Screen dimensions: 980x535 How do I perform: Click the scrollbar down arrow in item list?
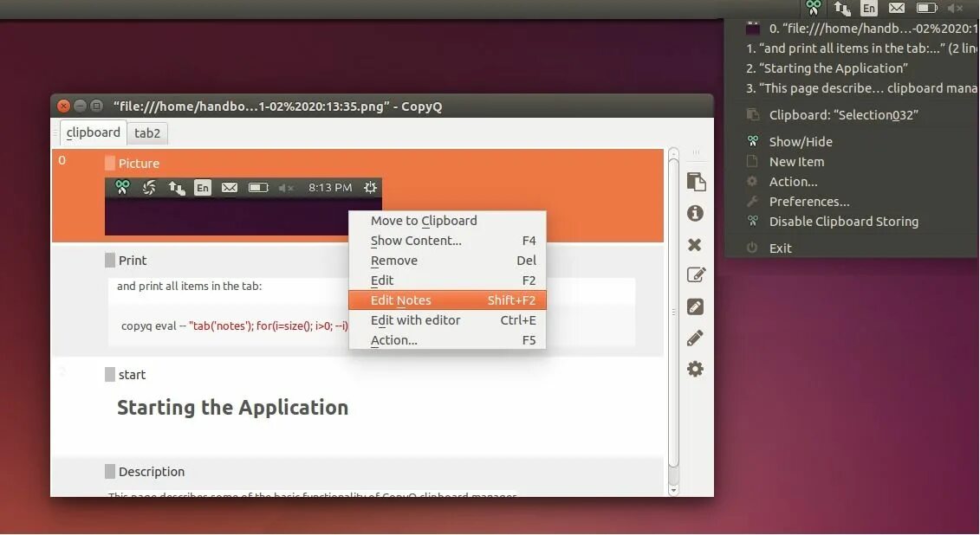[673, 491]
